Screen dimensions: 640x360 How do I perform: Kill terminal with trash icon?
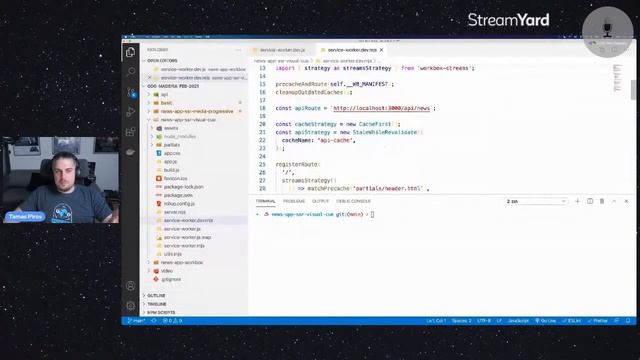point(602,201)
